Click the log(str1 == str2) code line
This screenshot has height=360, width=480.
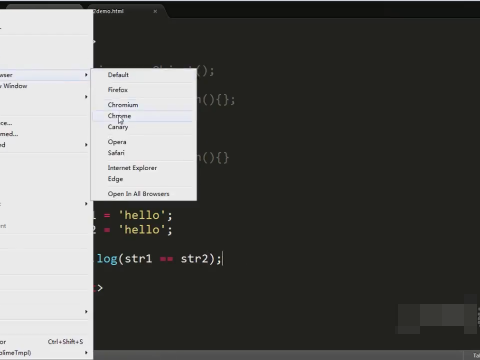159,259
